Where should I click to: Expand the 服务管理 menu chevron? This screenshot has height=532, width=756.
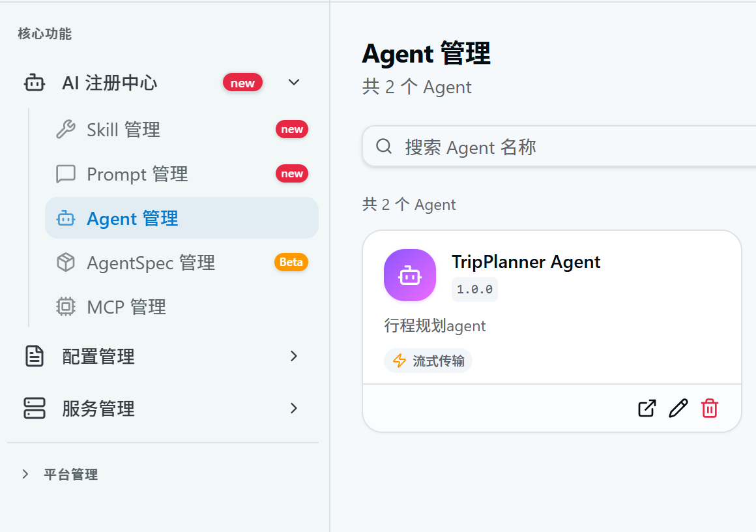coord(294,408)
